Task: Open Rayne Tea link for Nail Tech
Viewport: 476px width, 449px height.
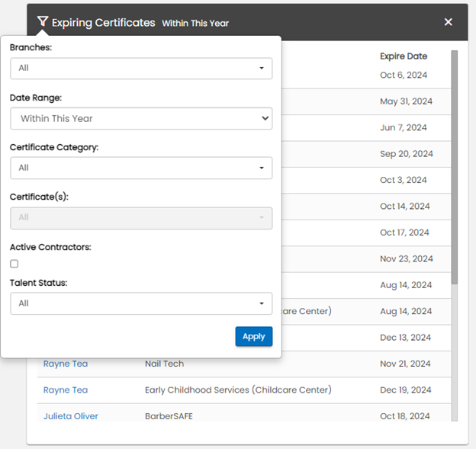Action: pyautogui.click(x=66, y=364)
